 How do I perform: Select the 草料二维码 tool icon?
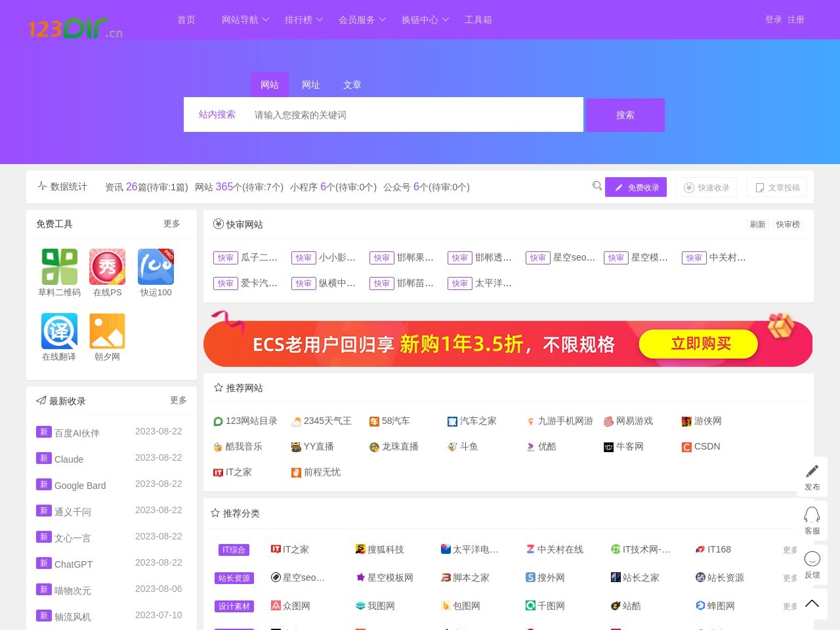pos(58,265)
